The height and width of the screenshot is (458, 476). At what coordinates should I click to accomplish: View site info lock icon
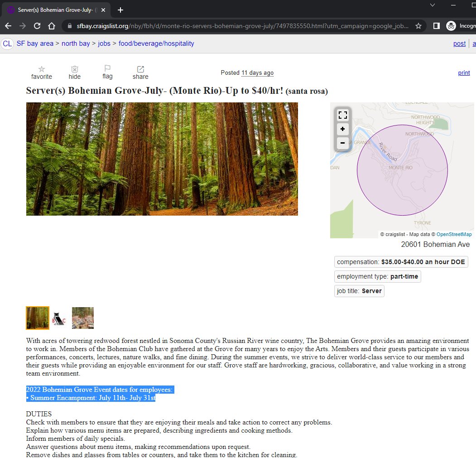tap(69, 26)
